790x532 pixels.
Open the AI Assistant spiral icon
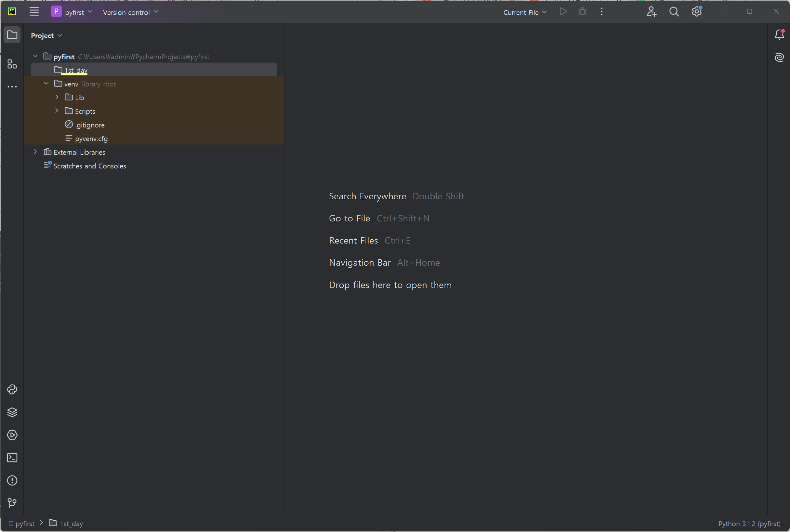(x=779, y=57)
